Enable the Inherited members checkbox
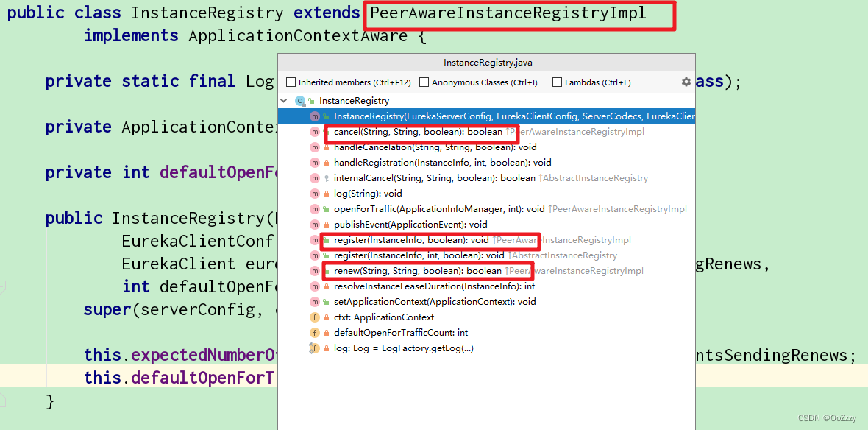 pyautogui.click(x=291, y=82)
